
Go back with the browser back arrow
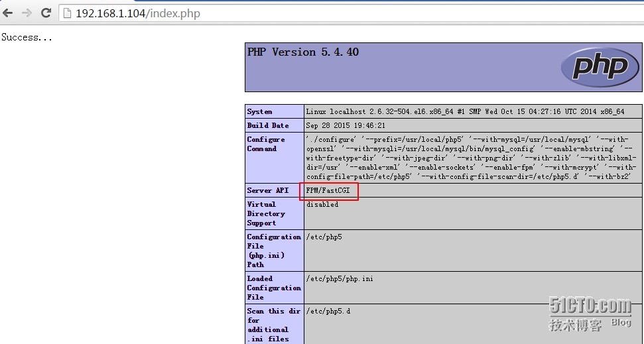(x=7, y=13)
